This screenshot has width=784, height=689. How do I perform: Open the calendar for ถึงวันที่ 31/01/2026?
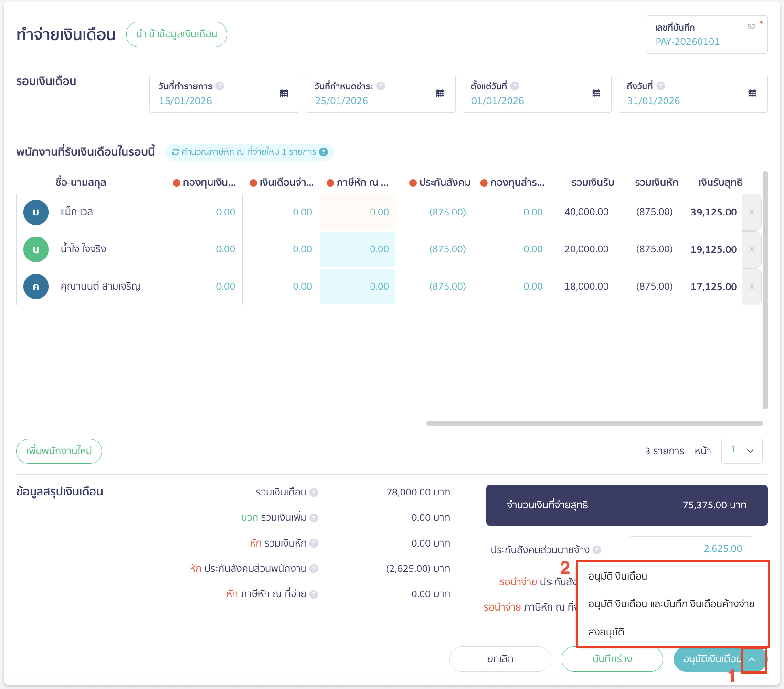[752, 94]
